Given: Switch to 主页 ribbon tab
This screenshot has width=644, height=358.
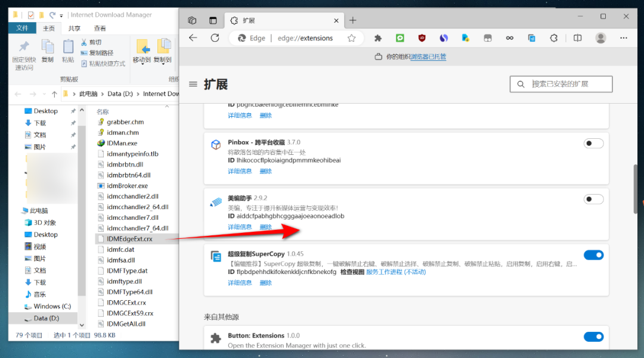Looking at the screenshot, I should click(x=49, y=29).
